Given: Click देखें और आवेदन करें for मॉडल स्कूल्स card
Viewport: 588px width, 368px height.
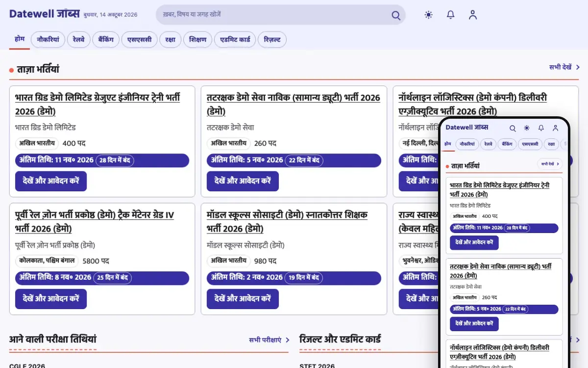Looking at the screenshot, I should (x=243, y=299).
